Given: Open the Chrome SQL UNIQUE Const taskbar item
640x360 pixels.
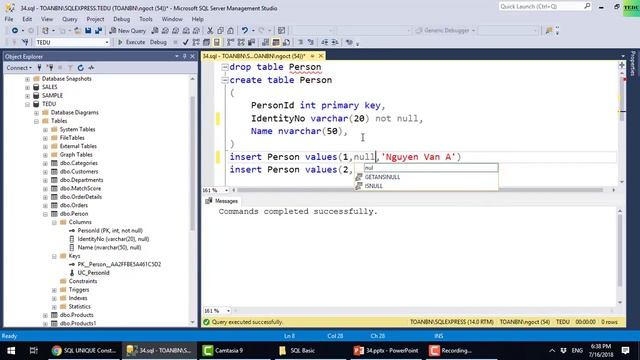Looking at the screenshot, I should pos(84,351).
